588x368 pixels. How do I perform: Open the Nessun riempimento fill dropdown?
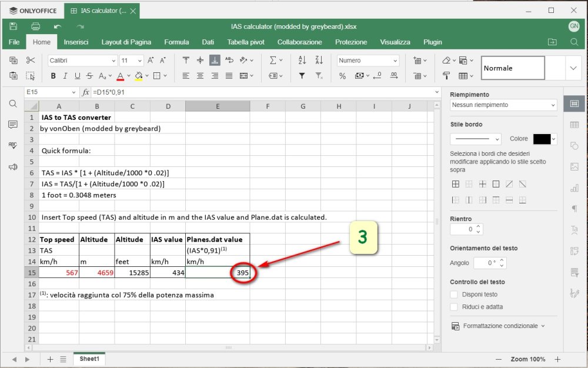503,105
